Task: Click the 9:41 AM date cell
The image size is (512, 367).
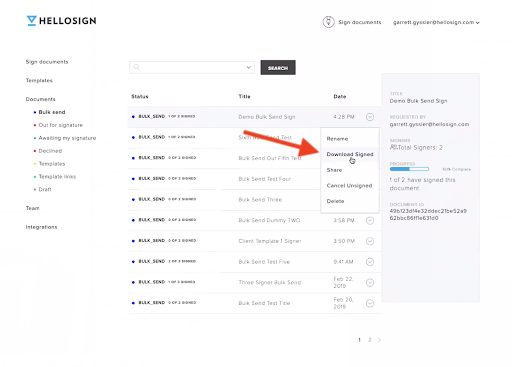Action: 343,262
